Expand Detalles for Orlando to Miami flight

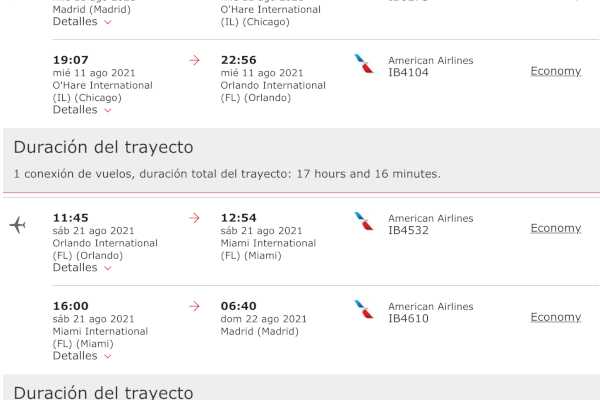click(82, 268)
